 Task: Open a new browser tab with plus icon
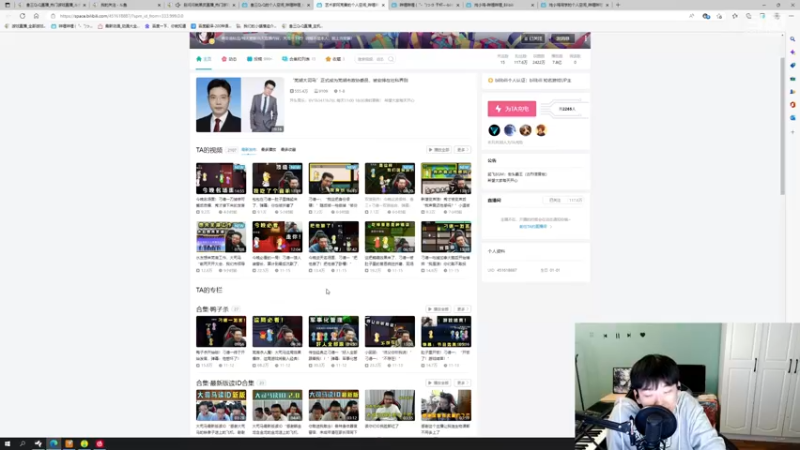618,5
